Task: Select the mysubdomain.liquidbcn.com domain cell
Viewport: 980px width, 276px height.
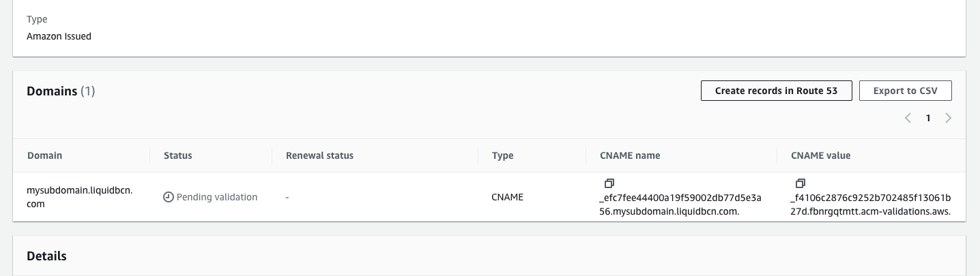Action: pos(79,197)
